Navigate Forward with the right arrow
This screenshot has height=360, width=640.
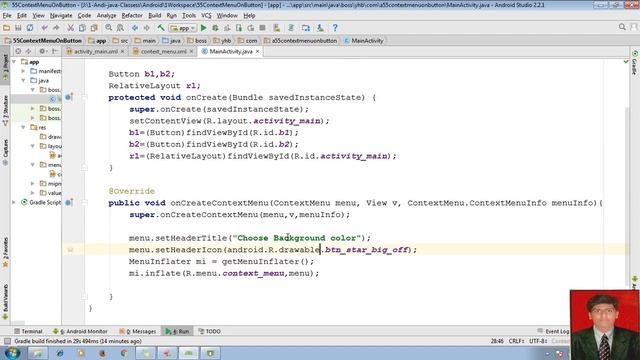point(147,28)
